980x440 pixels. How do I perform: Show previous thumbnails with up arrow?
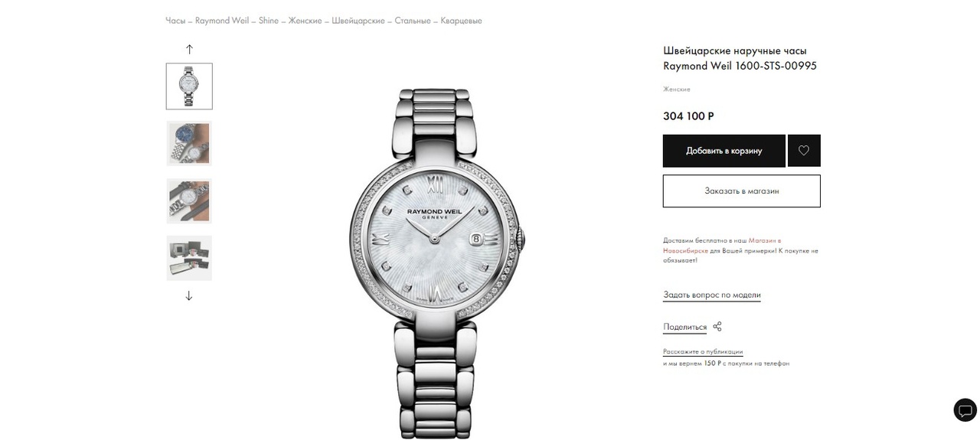coord(189,49)
